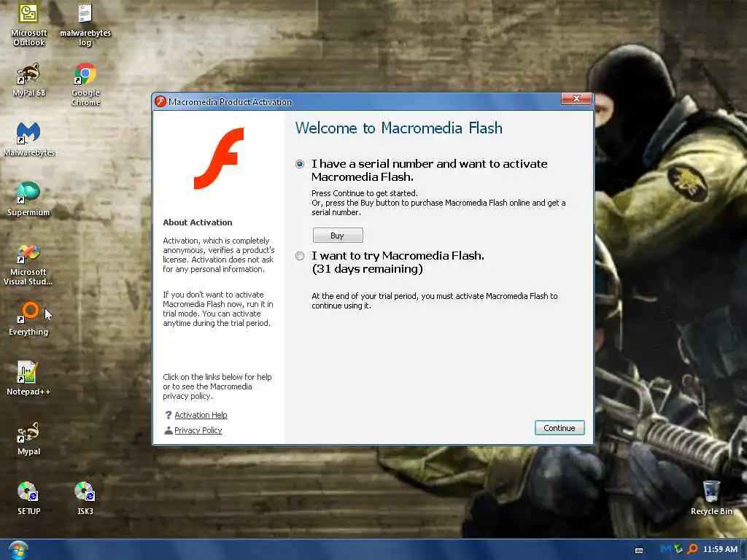
Task: Click the Malwarebytes tray icon
Action: [x=665, y=549]
